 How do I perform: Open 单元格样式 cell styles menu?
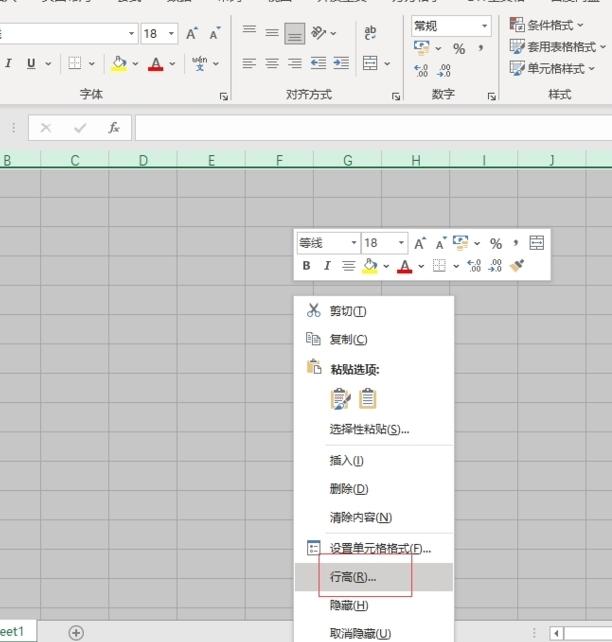click(552, 68)
